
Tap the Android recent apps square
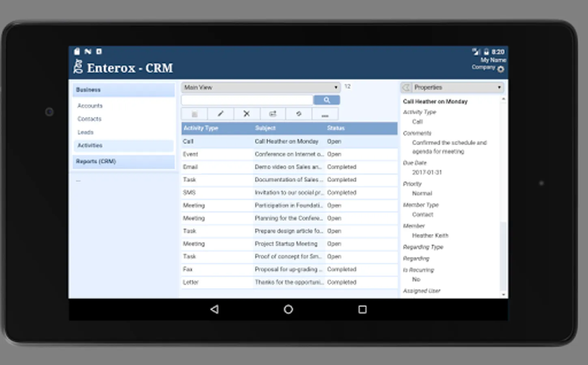click(x=362, y=309)
